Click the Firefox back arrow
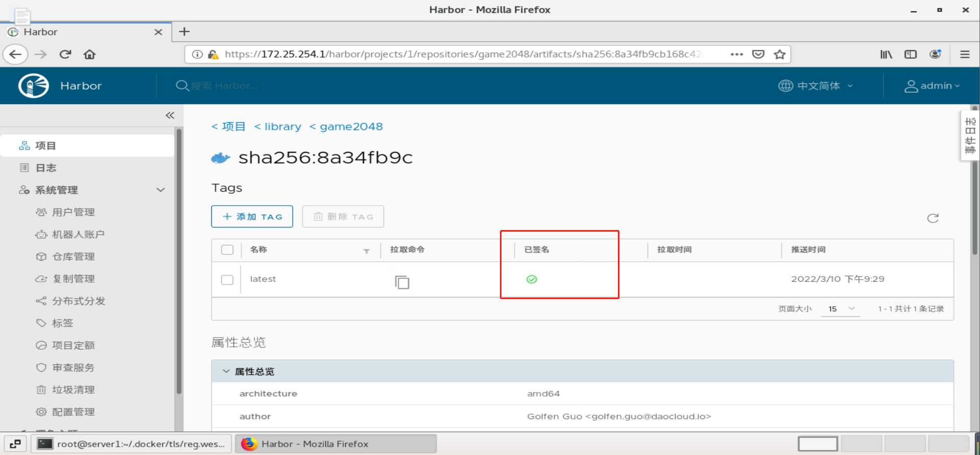Viewport: 980px width, 455px height. 15,54
